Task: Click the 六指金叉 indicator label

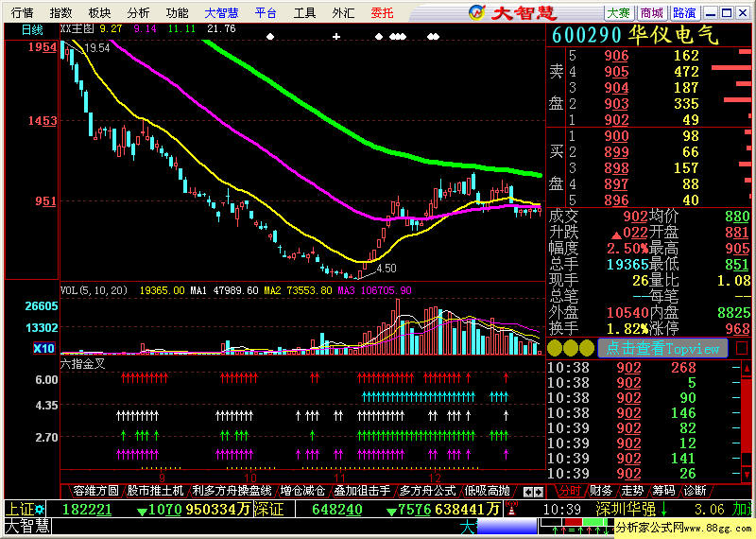Action: click(x=82, y=364)
